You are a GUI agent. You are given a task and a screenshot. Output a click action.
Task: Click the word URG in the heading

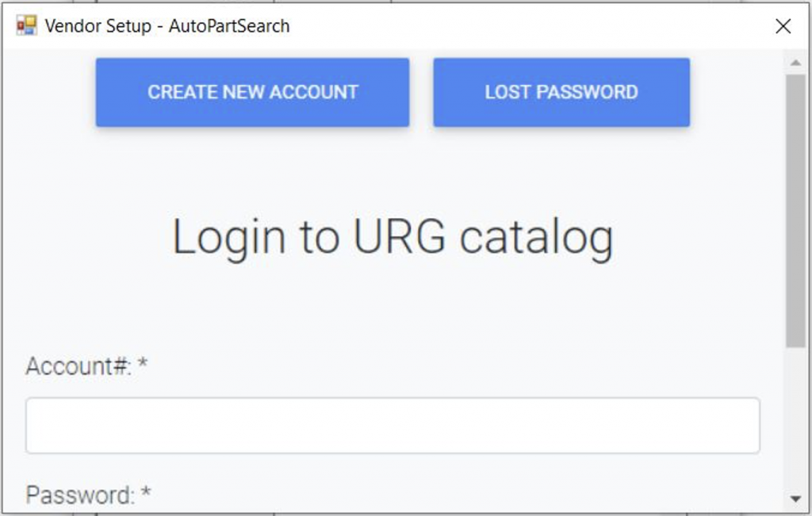click(x=399, y=236)
